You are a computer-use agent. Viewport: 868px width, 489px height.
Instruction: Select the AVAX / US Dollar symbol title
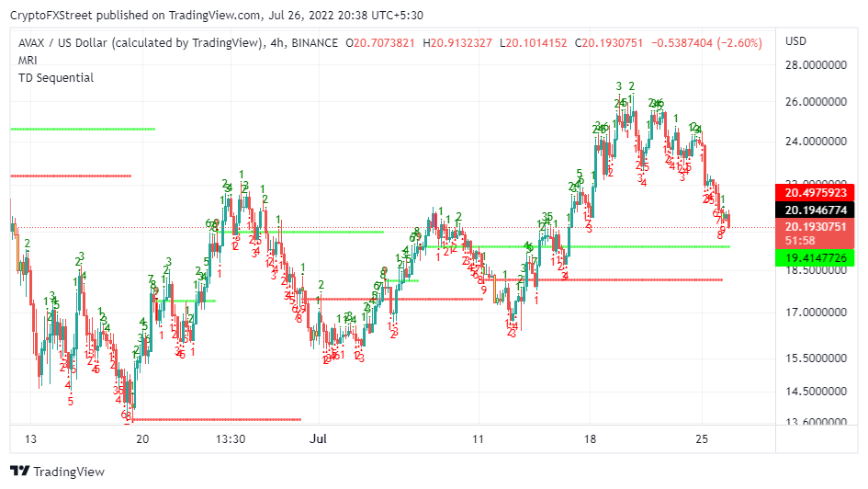(138, 43)
